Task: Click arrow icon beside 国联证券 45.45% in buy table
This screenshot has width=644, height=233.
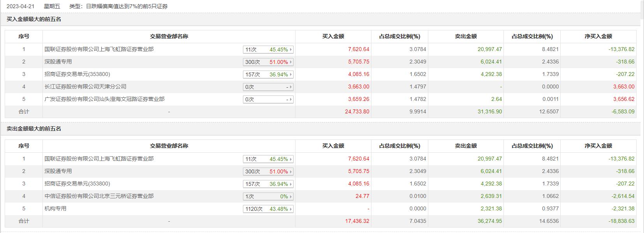Action: 290,49
